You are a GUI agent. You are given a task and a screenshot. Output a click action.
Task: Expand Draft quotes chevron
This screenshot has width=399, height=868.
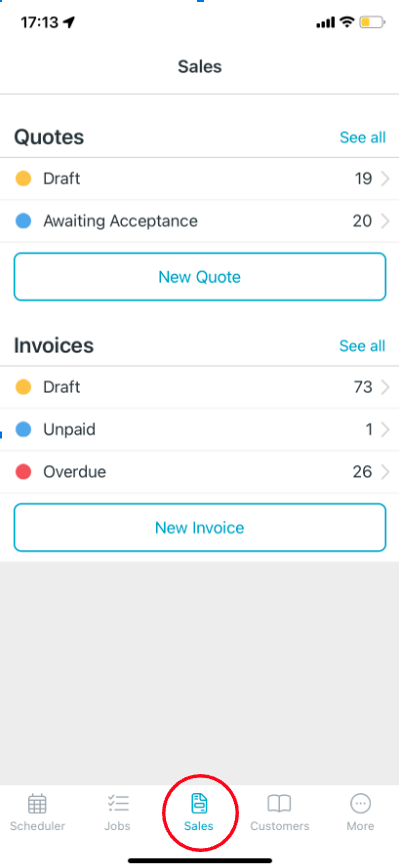tap(386, 179)
